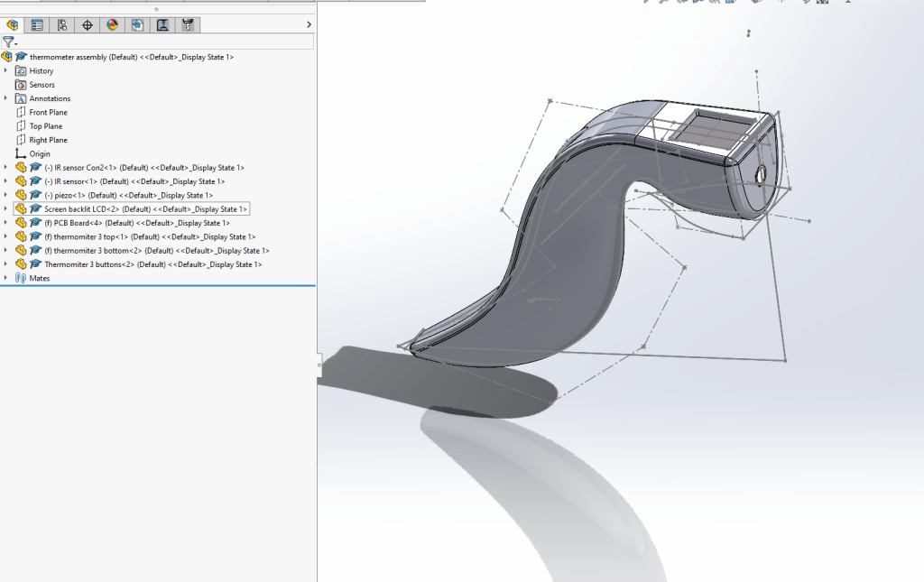Select the Origin in the tree
This screenshot has width=924, height=582.
[39, 154]
